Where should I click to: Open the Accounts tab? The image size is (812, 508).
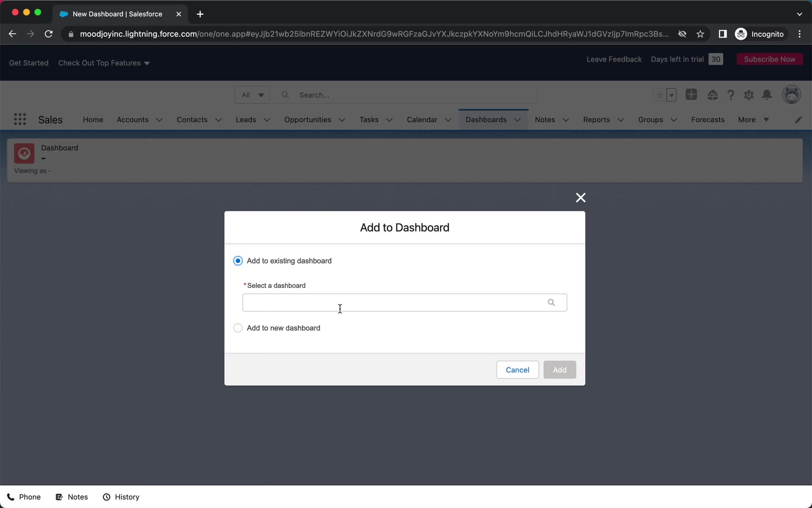(x=132, y=120)
